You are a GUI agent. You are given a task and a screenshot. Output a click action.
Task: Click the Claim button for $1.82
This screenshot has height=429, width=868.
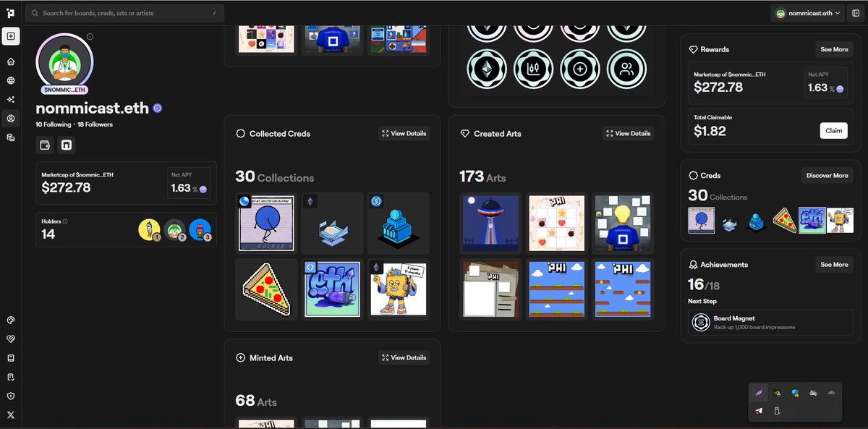[833, 131]
